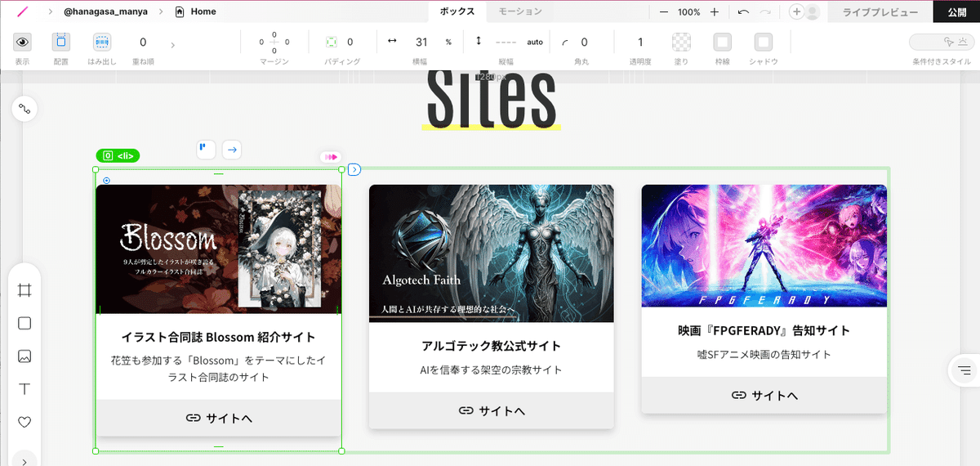
Task: Click the arrow direction icon above selection
Action: [x=232, y=149]
